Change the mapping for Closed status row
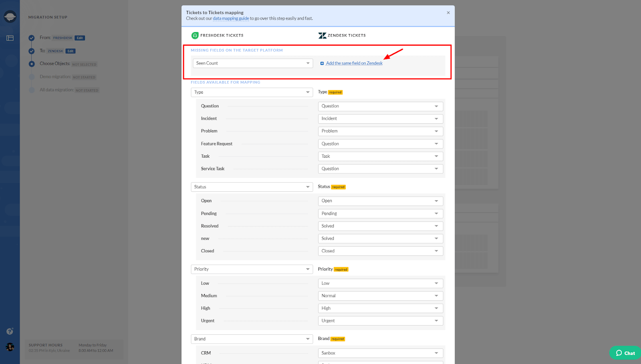This screenshot has height=364, width=641. pyautogui.click(x=381, y=251)
